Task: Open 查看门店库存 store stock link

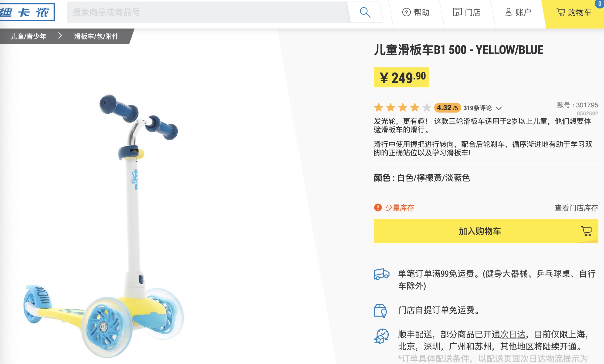Action: click(576, 208)
